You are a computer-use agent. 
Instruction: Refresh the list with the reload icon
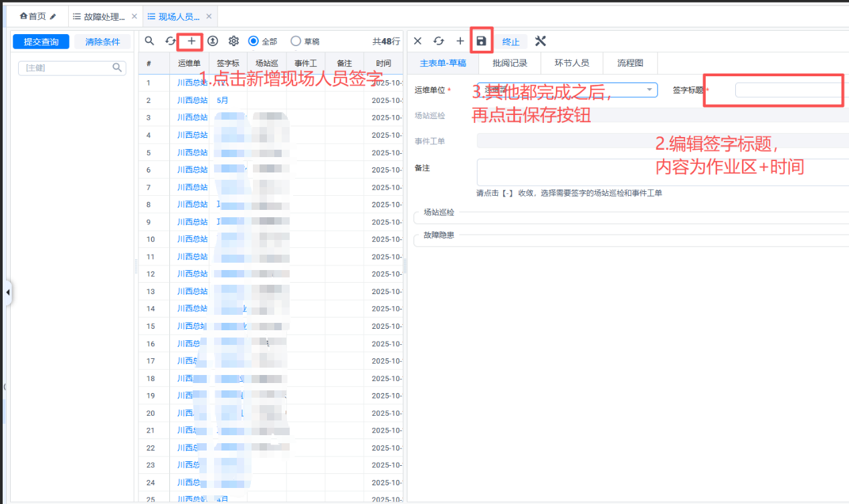click(x=171, y=41)
